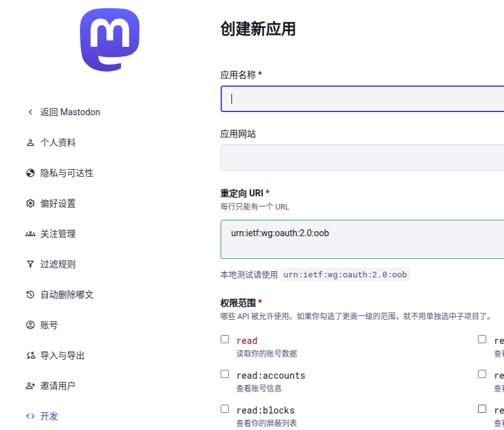This screenshot has width=504, height=430.
Task: Focus the 应用名称 text field
Action: click(362, 99)
